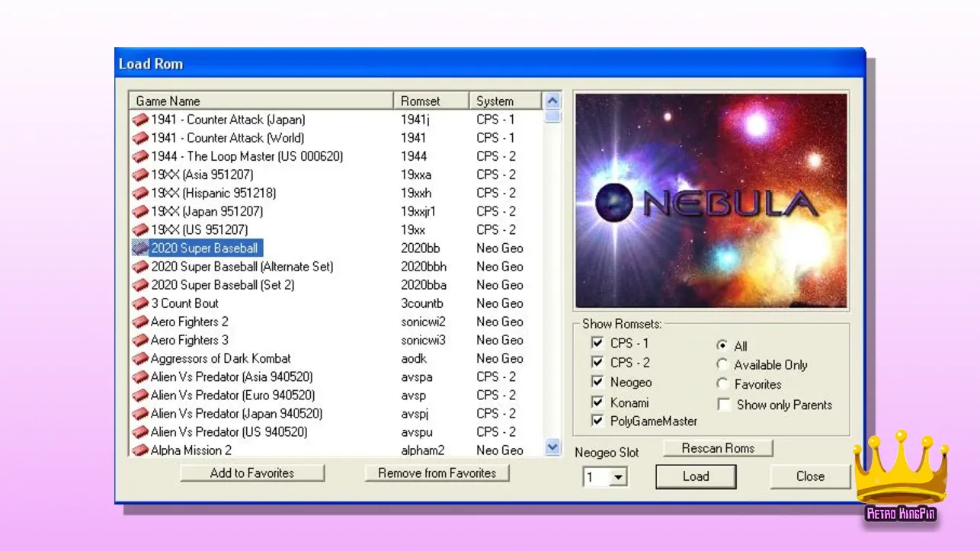Click the Remove from Favorites button
Viewport: 980px width, 551px height.
[437, 473]
